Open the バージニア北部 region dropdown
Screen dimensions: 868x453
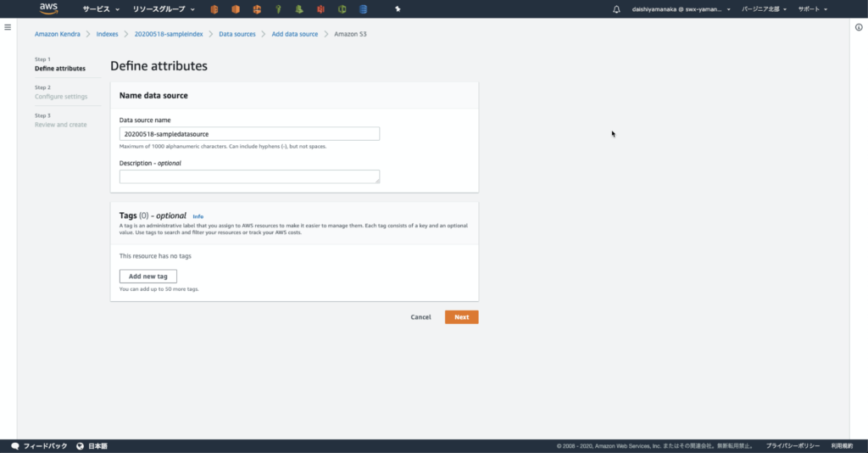(764, 9)
